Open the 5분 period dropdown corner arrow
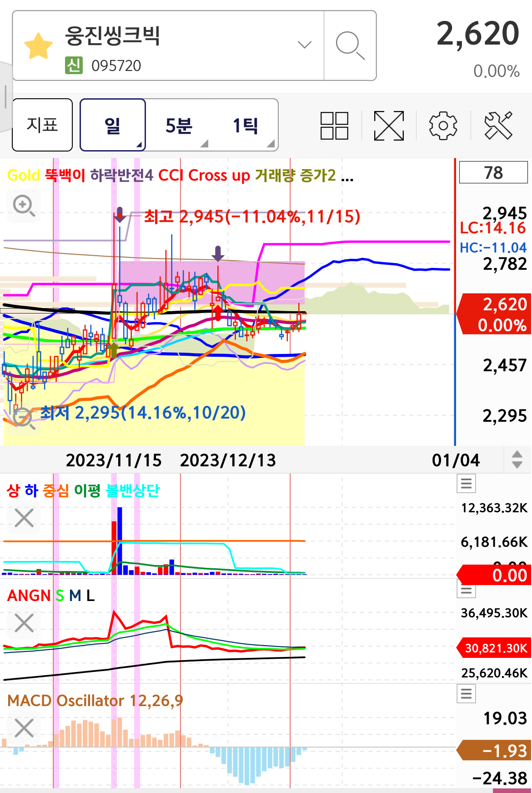The height and width of the screenshot is (793, 532). 205,144
